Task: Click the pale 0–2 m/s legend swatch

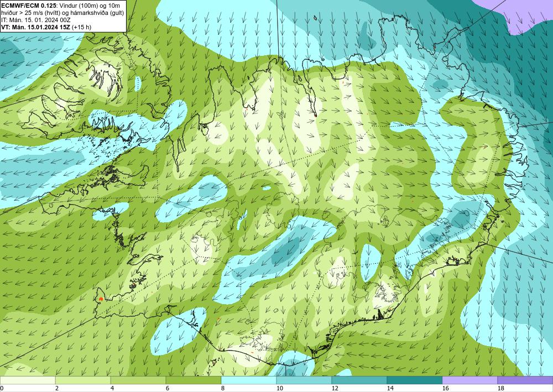Action: coord(28,380)
